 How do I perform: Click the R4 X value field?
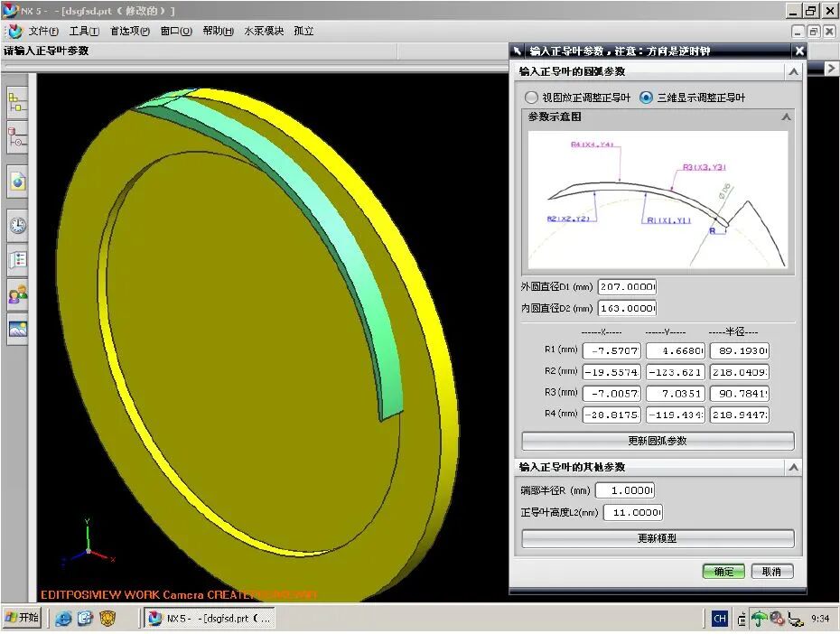tap(611, 415)
